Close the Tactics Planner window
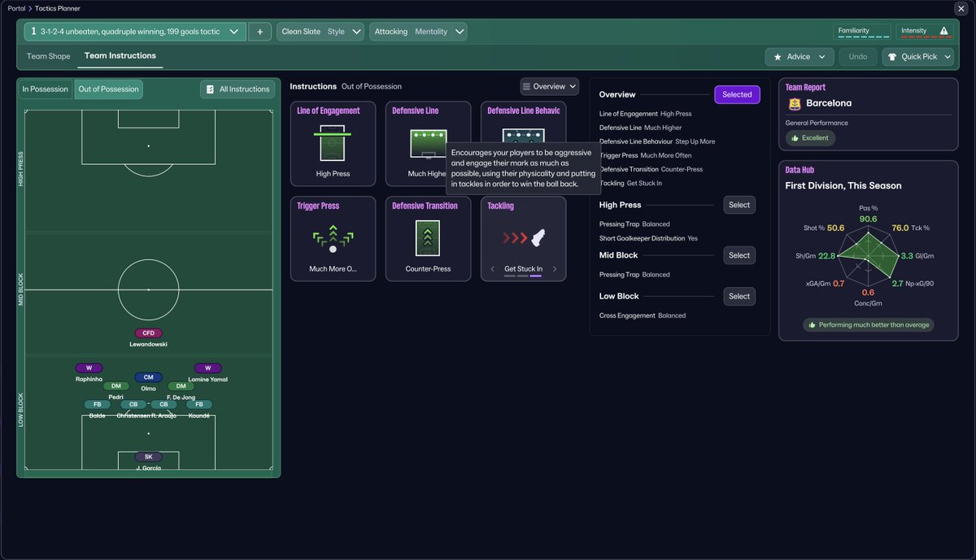Image resolution: width=976 pixels, height=560 pixels. pos(961,8)
